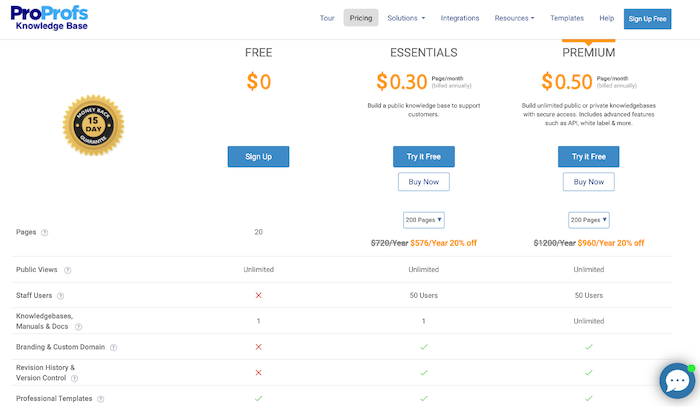Click Try it Free under Essentials
Screen dimensions: 700x420
(x=424, y=157)
